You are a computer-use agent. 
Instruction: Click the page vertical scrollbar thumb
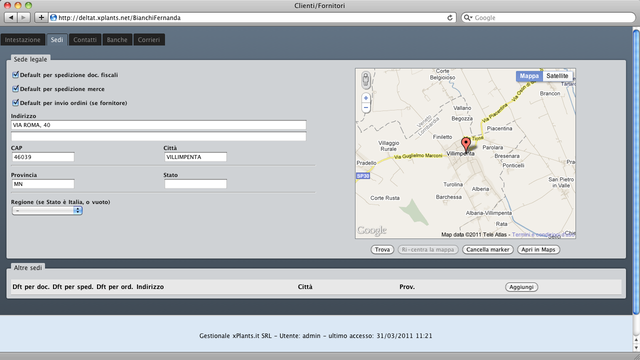(x=636, y=171)
